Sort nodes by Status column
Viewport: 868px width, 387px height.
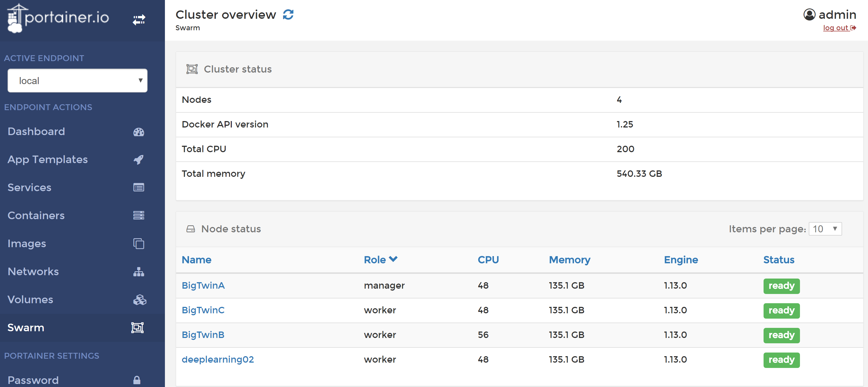778,260
